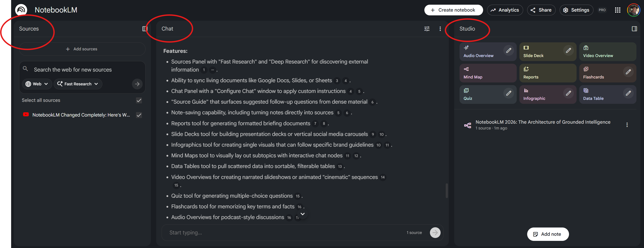This screenshot has width=644, height=248.
Task: Generate a Video Overview
Action: click(x=598, y=51)
